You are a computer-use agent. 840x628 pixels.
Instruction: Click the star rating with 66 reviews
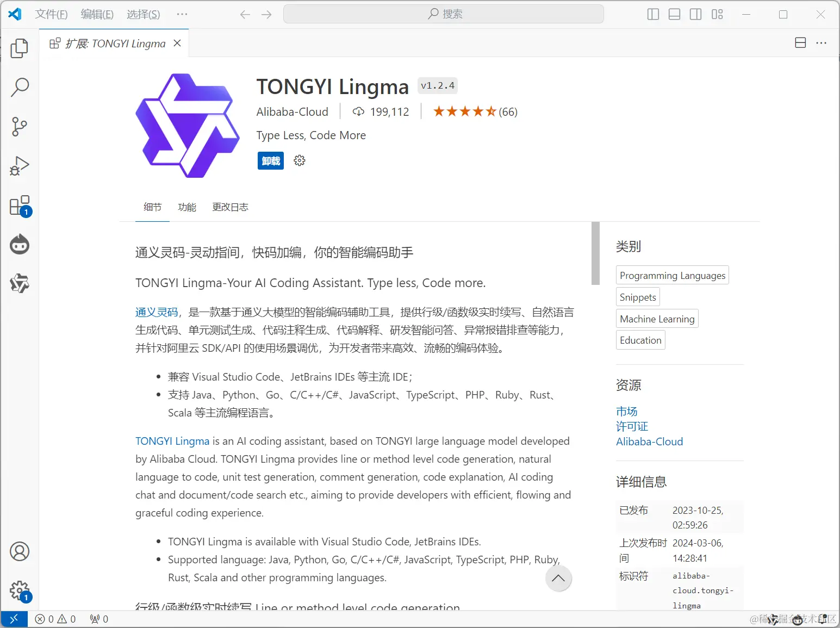pos(475,112)
